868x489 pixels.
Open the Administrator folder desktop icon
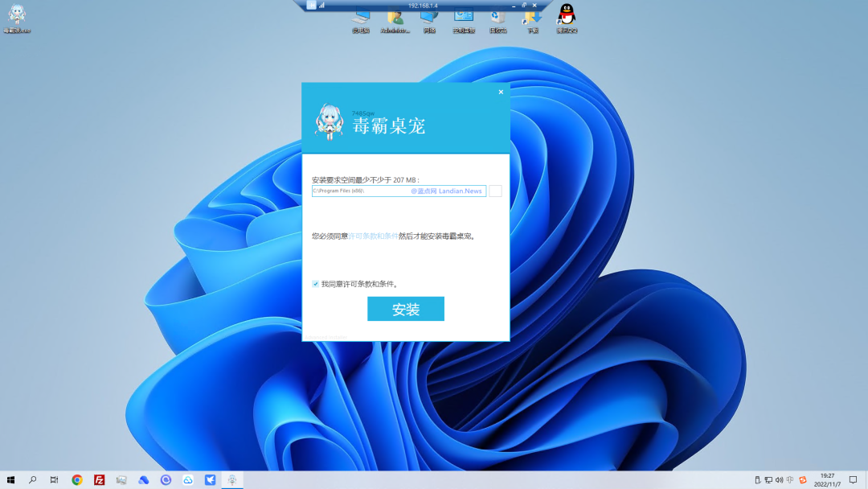coord(395,23)
